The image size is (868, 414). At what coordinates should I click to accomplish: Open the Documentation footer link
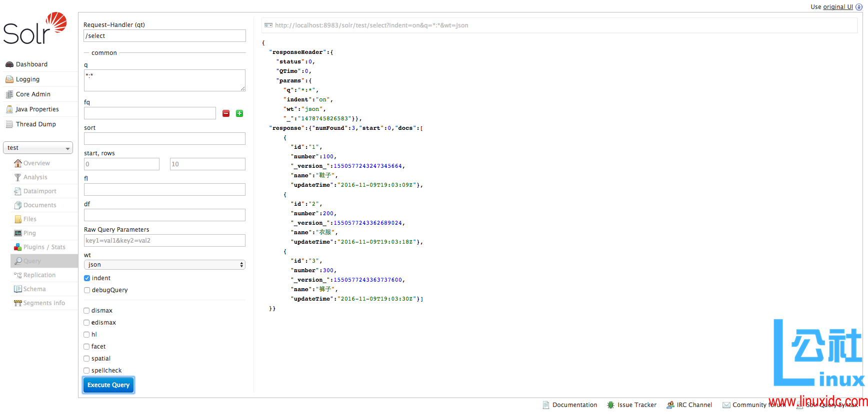[574, 405]
